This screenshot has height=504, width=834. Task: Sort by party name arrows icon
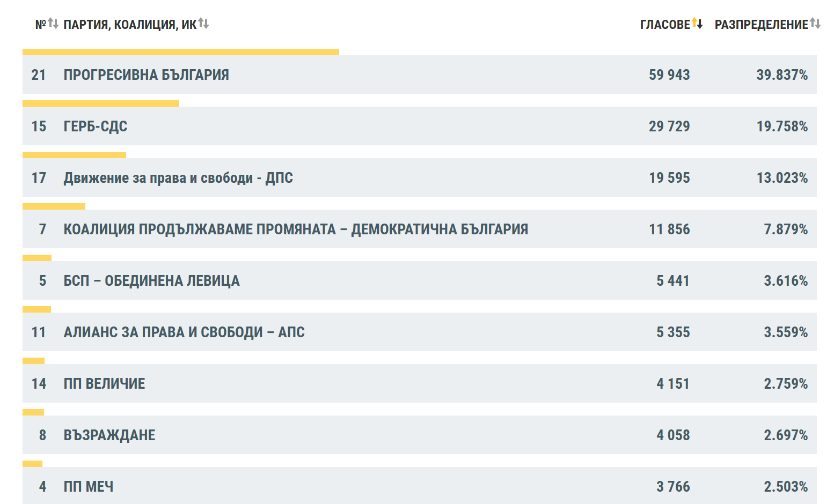click(x=203, y=24)
